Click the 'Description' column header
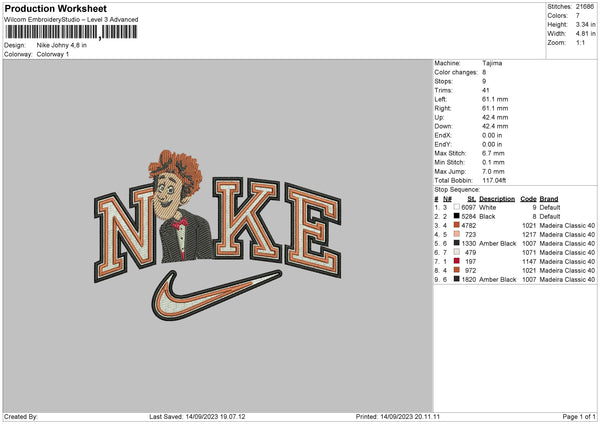 (x=497, y=199)
